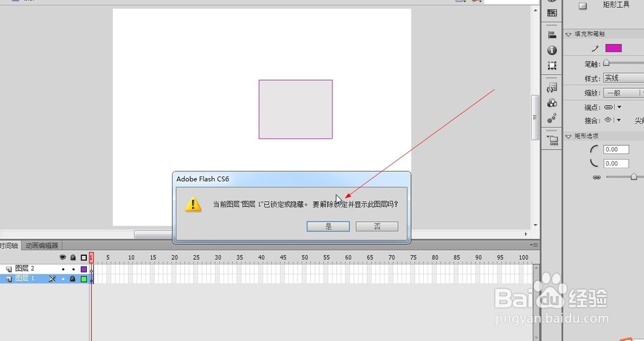Click 是 (Yes) in the Flash dialog
The height and width of the screenshot is (341, 644).
click(328, 226)
